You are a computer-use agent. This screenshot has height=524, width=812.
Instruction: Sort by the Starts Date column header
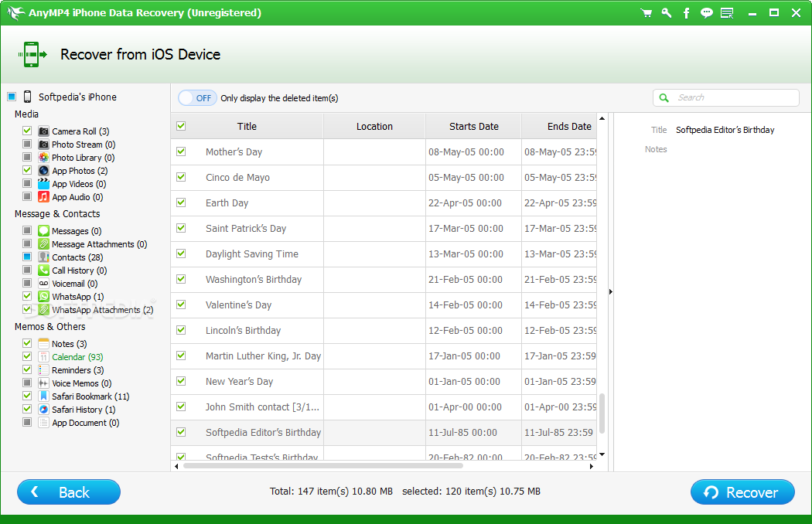(474, 126)
